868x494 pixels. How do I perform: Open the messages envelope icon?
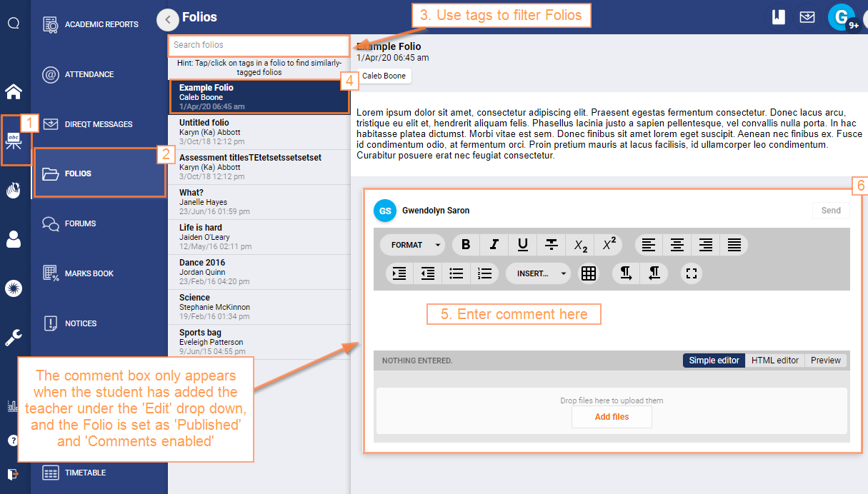[807, 17]
